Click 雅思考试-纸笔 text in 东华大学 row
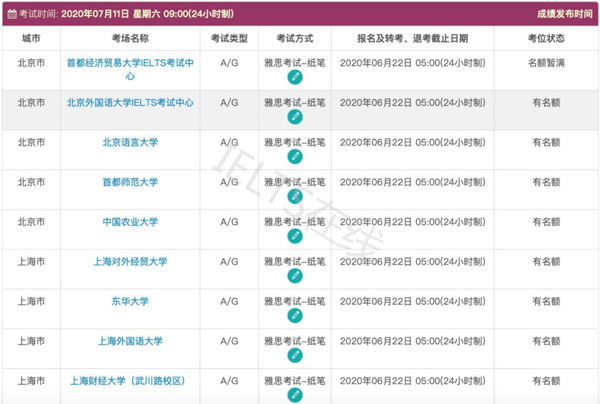 tap(295, 301)
